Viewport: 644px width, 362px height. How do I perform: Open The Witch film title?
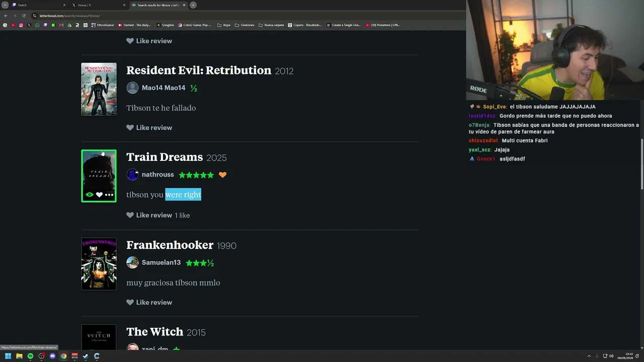pyautogui.click(x=154, y=332)
